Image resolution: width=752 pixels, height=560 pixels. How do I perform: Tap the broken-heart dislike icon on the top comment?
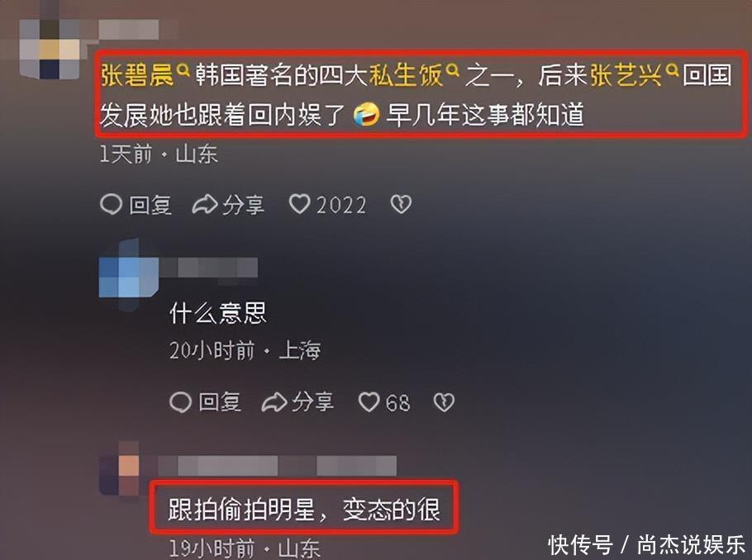click(401, 205)
